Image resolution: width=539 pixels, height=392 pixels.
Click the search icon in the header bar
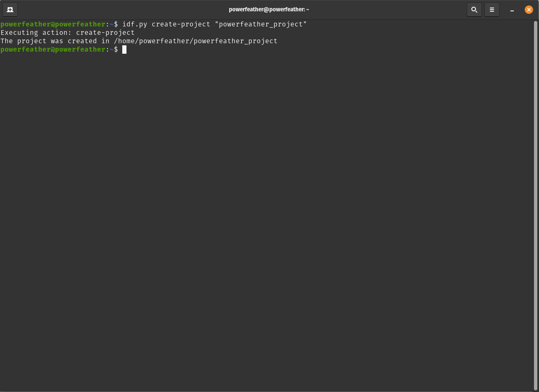474,9
